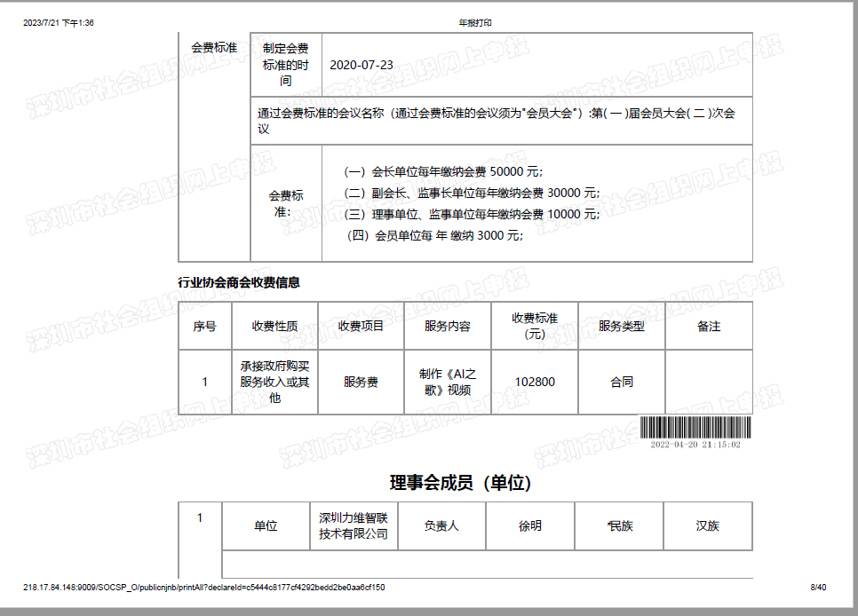858x616 pixels.
Task: Click the footer URL starting with "218.17.84.148:9009"
Action: point(204,588)
